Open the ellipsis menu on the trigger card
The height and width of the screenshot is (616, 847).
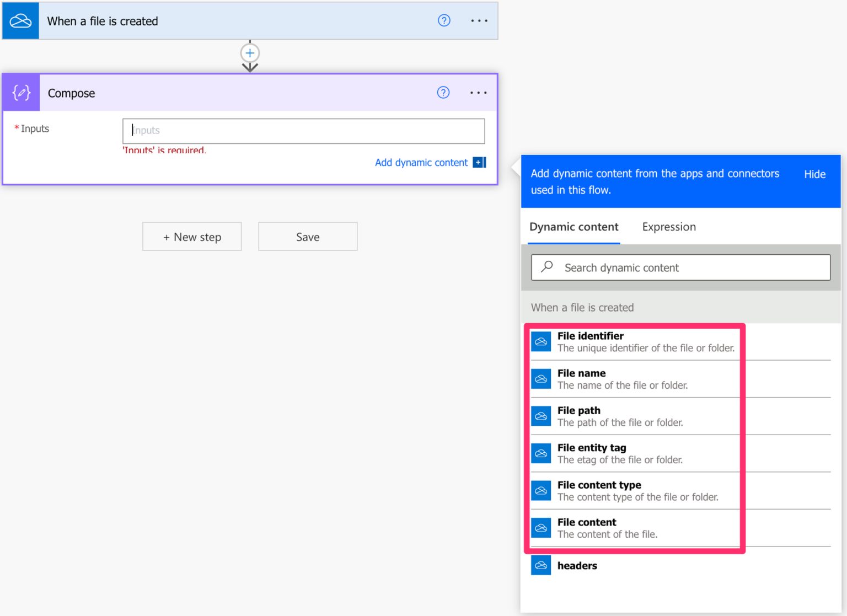(478, 20)
